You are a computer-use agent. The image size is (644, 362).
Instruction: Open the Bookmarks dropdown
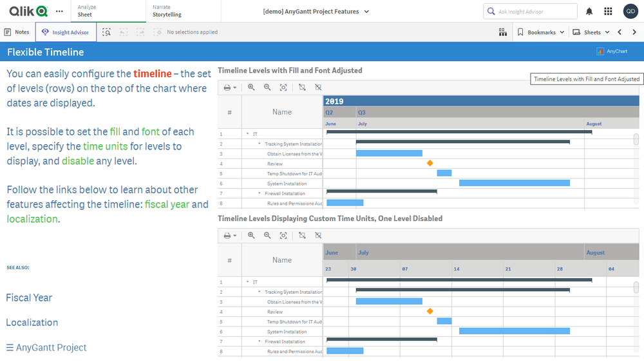tap(541, 32)
